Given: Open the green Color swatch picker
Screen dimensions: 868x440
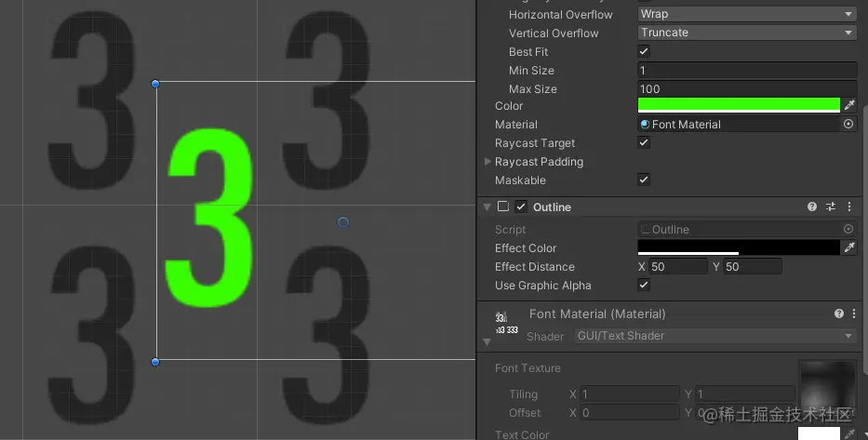Looking at the screenshot, I should pos(739,105).
